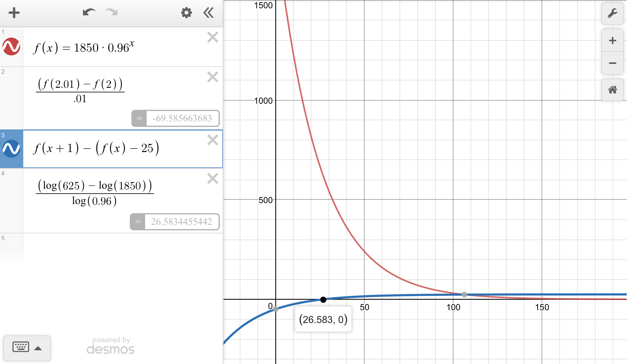The image size is (627, 364).
Task: Collapse the expression list panel
Action: point(208,13)
